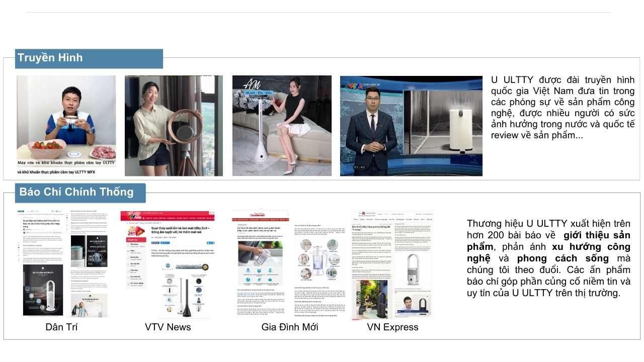
Task: Select the paragraph about national television coverage
Action: [562, 108]
